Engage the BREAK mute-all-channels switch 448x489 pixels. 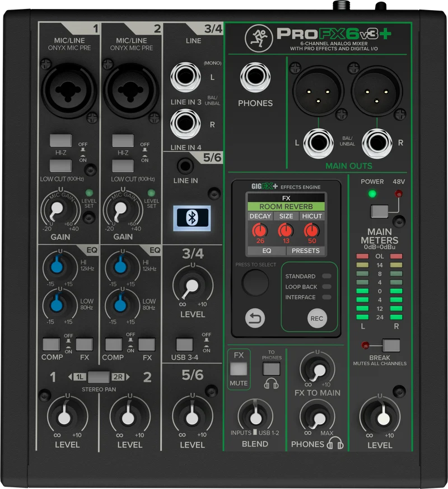coord(391,346)
